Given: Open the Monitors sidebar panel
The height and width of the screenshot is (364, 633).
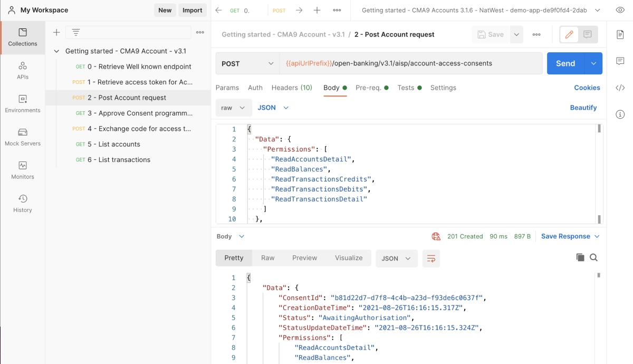Looking at the screenshot, I should tap(23, 170).
